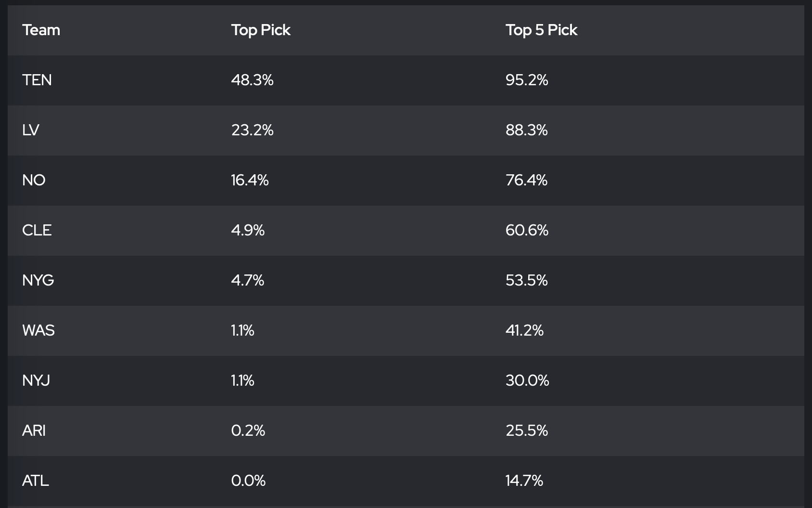Select the LV team cell
812x508 pixels.
pyautogui.click(x=31, y=130)
